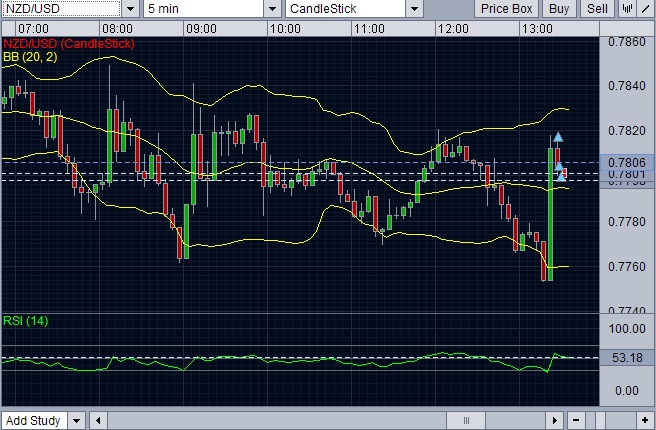Click the NZD/USD (CandleStick) chart legend
The height and width of the screenshot is (430, 656).
coord(69,44)
